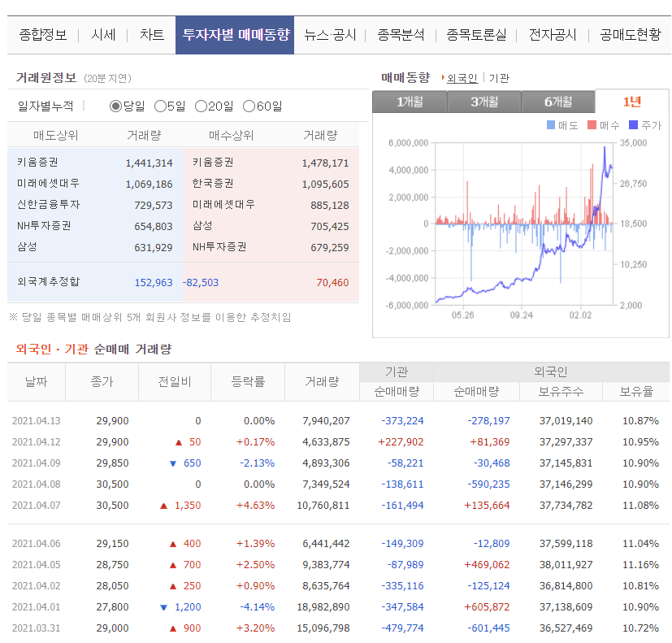Click the up-arrow beside 400 on 2021.04.06
The height and width of the screenshot is (643, 672).
pyautogui.click(x=173, y=544)
